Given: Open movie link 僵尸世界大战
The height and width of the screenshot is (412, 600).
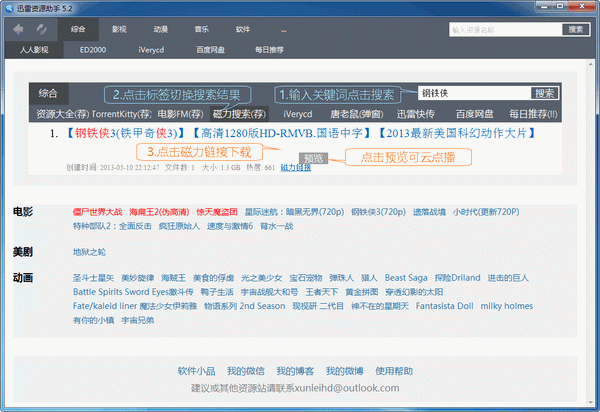Looking at the screenshot, I should click(98, 212).
